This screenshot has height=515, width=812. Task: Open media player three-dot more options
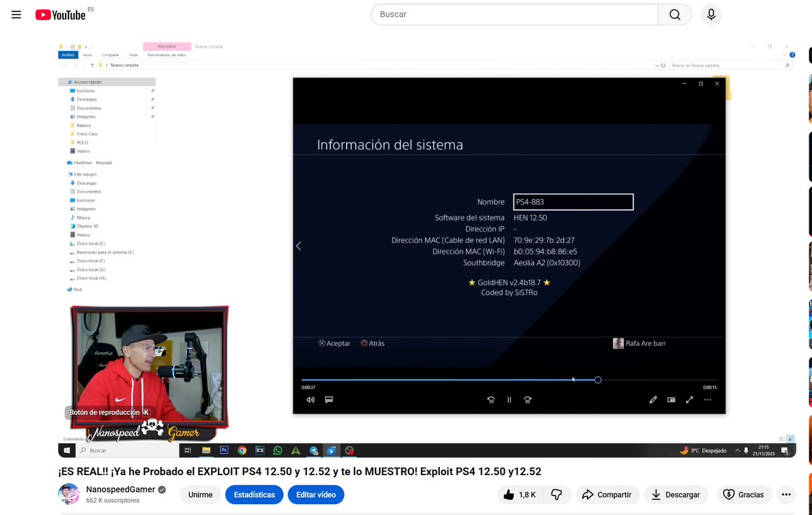[708, 400]
